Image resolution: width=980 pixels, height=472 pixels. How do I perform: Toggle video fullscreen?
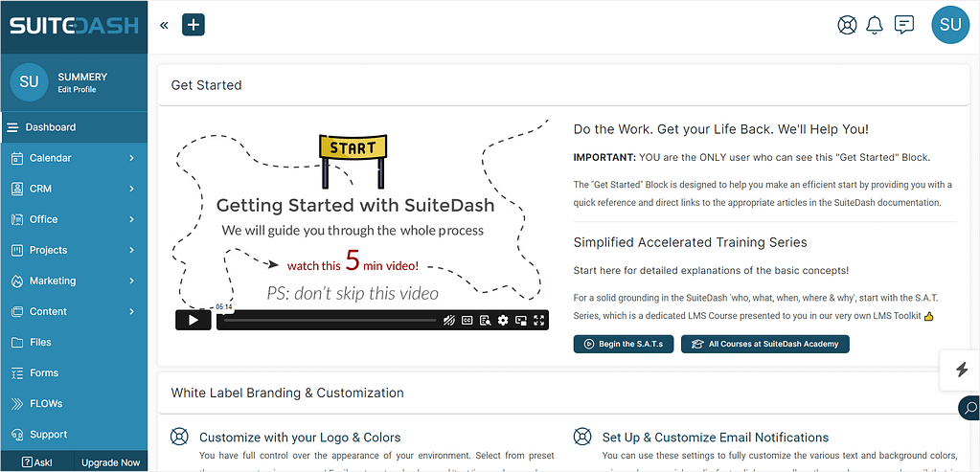539,321
